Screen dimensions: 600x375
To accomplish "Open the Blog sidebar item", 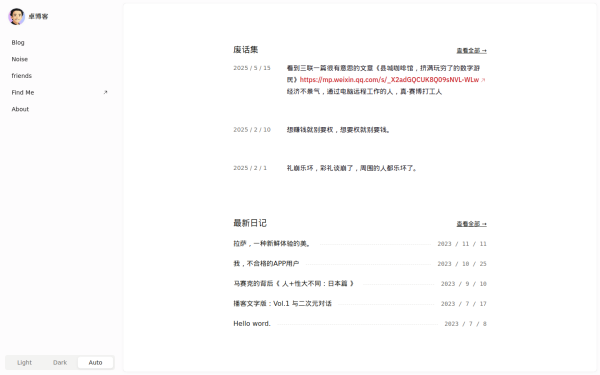I will tap(18, 42).
